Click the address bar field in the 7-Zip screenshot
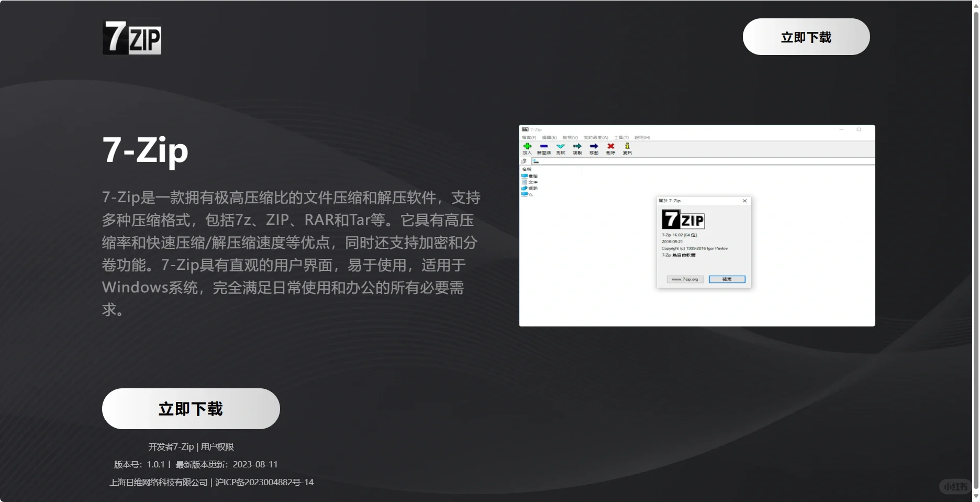980x502 pixels. (703, 161)
